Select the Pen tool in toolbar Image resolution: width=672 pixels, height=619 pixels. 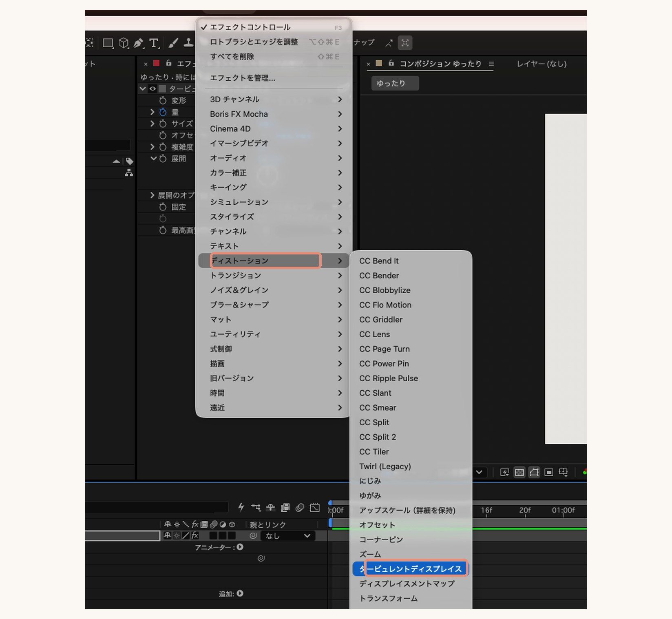point(138,43)
